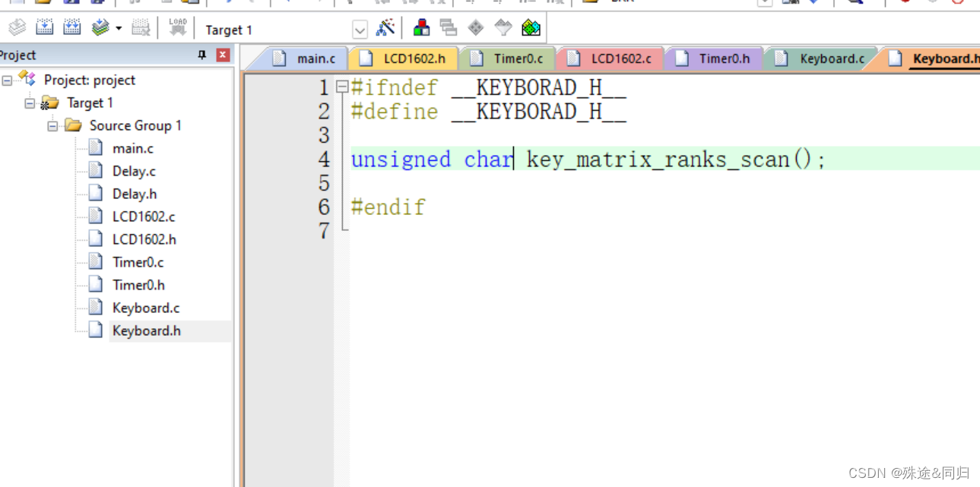This screenshot has height=487, width=980.
Task: Build the target project
Action: click(x=45, y=27)
